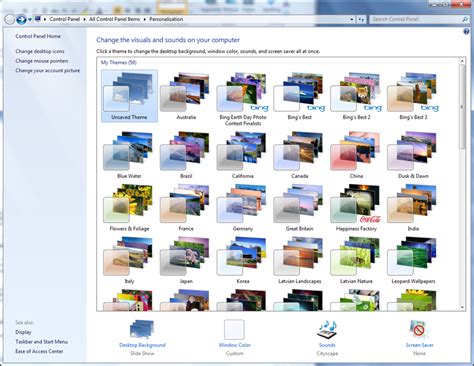
Task: Open the recent pages dropdown arrow
Action: click(x=29, y=19)
